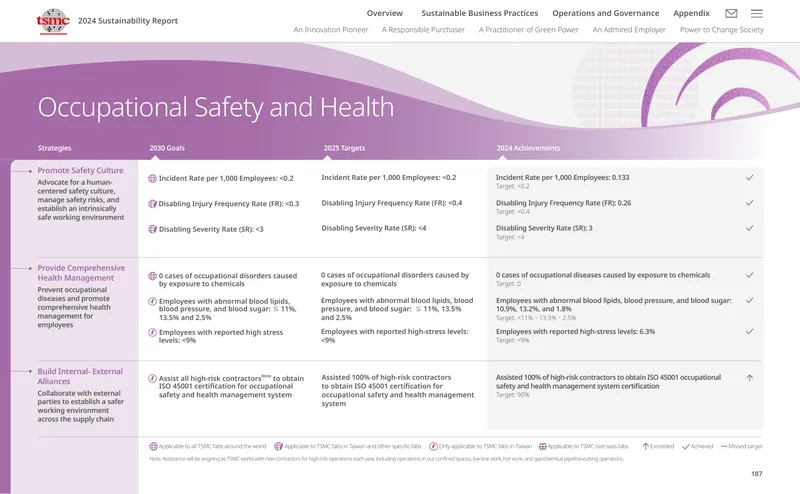Open the Overview menu
The height and width of the screenshot is (494, 800).
tap(385, 13)
